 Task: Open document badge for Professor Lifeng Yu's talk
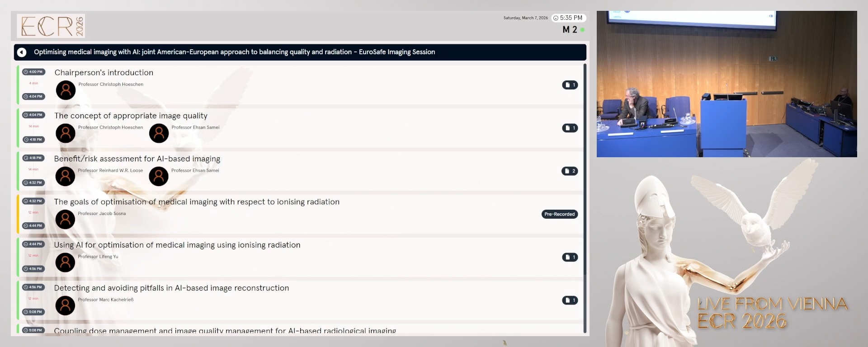pos(570,257)
